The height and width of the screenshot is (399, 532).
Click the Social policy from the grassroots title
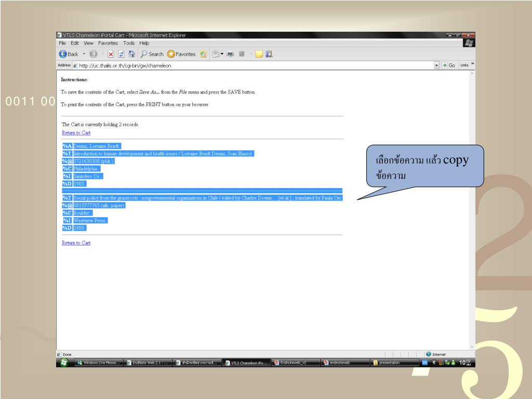click(208, 198)
